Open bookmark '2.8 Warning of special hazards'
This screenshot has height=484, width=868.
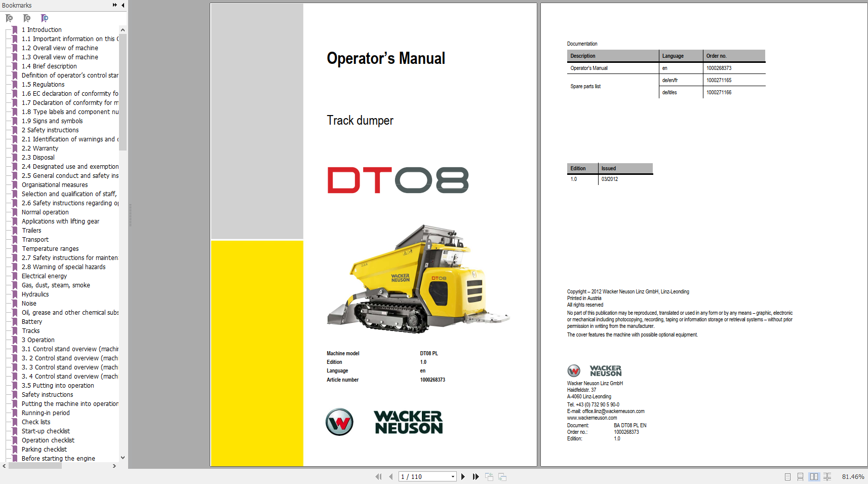64,267
